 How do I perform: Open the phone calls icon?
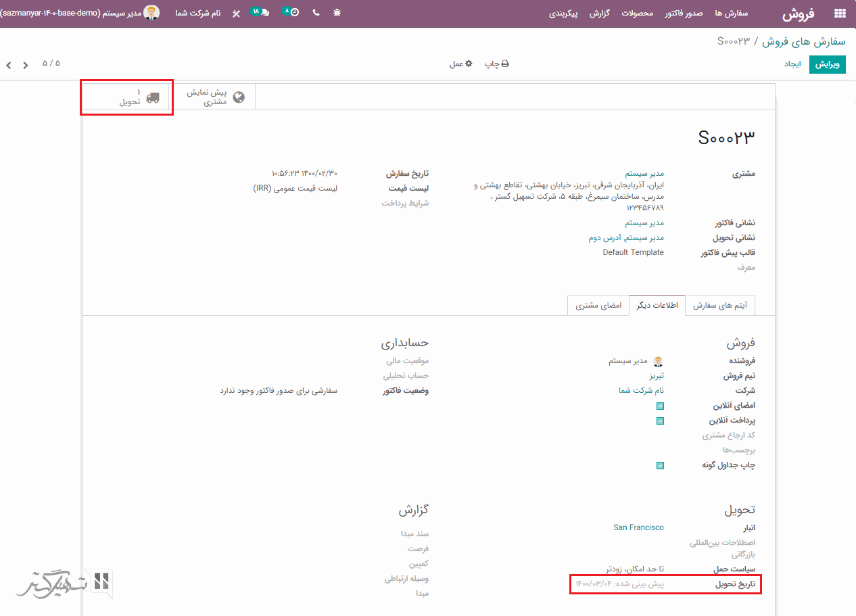coord(316,13)
